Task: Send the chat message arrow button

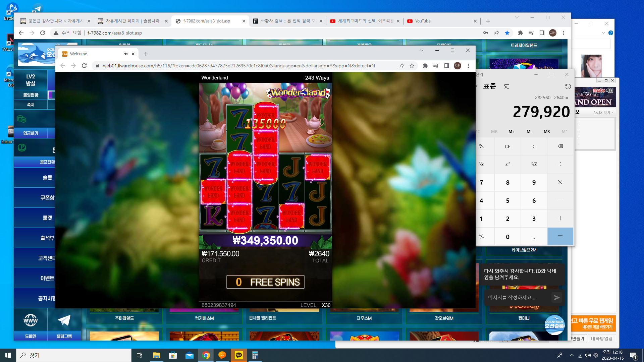Action: (557, 298)
